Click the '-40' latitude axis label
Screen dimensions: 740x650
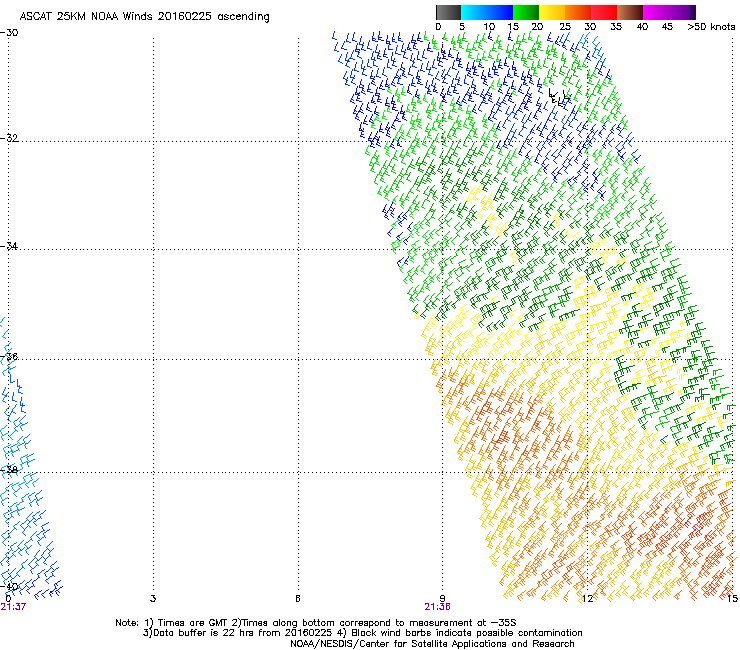click(x=9, y=586)
